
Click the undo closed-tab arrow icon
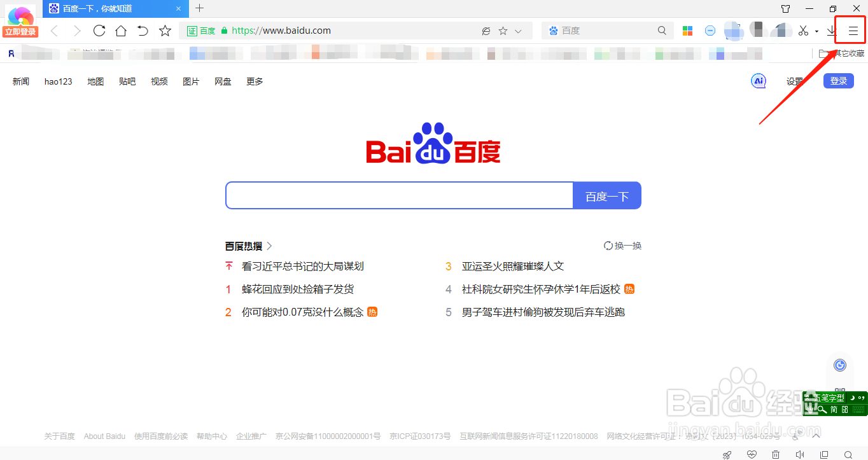pyautogui.click(x=143, y=31)
